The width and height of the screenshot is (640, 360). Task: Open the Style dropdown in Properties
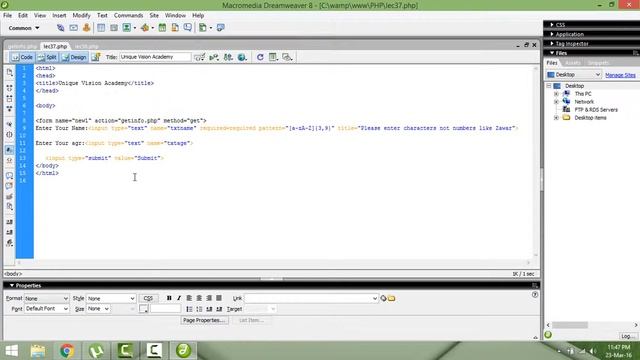132,298
